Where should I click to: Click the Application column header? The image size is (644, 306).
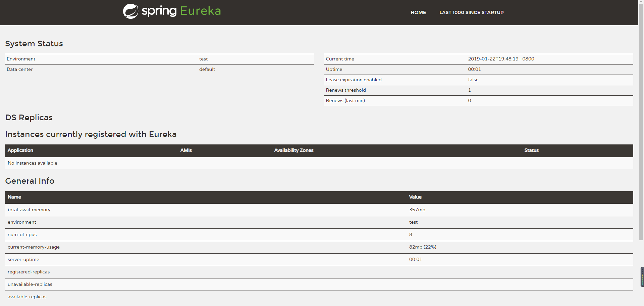pyautogui.click(x=20, y=150)
